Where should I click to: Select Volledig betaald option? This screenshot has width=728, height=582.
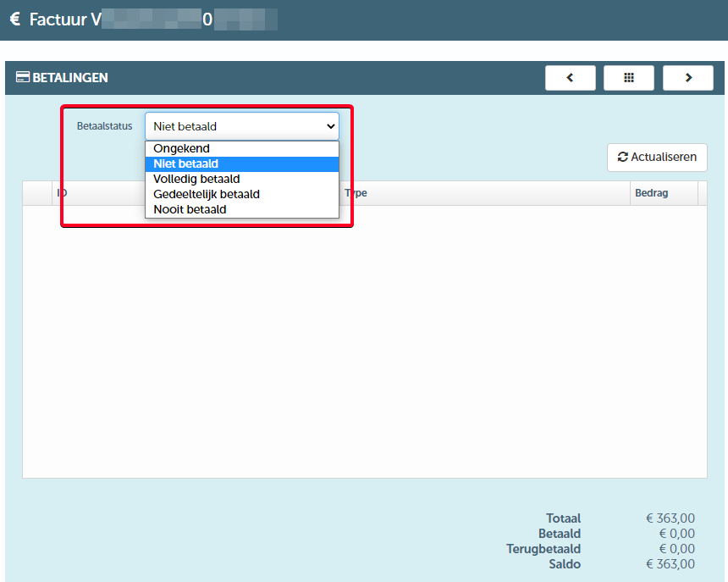[x=242, y=180]
